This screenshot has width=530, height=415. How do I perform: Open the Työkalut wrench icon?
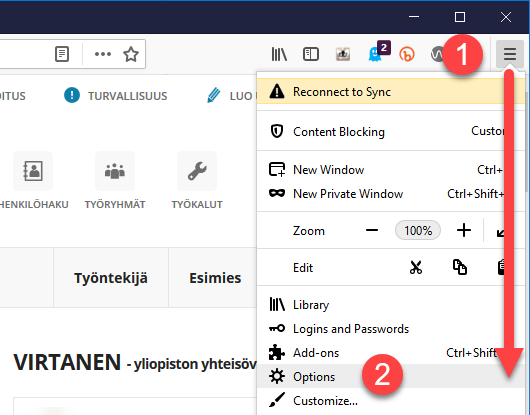coord(197,171)
